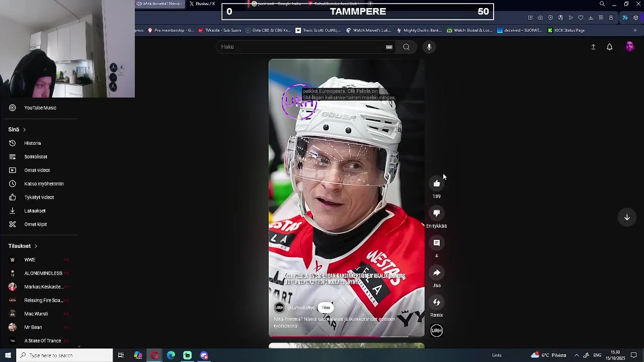Open Microsoft Edge from the taskbar
Screen dimensions: 644x362
pos(171,355)
